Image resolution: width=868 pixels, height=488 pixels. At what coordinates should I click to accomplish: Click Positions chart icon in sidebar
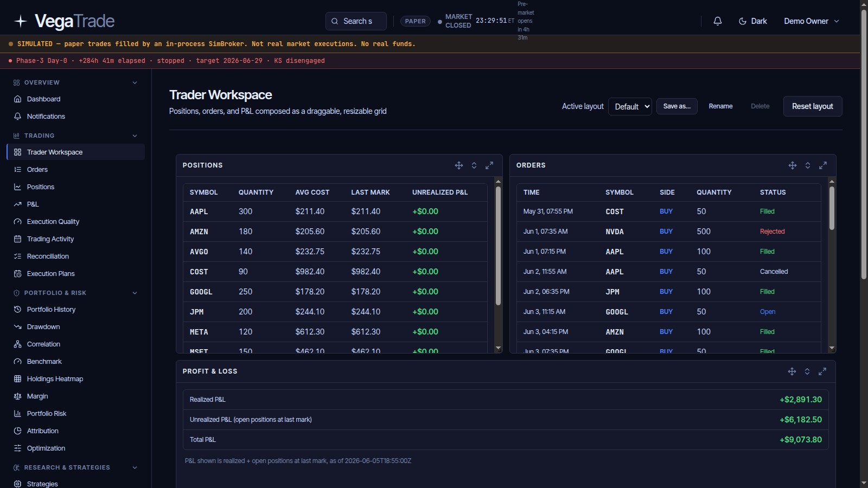click(x=17, y=187)
